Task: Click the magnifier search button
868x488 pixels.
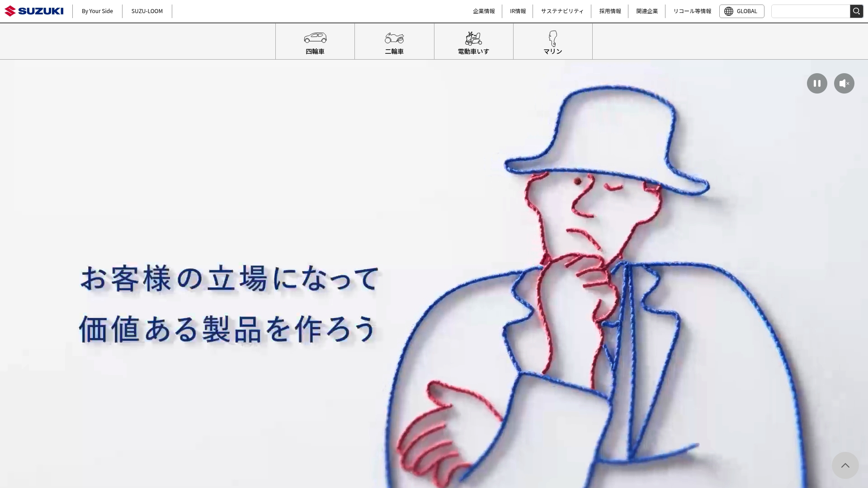Action: click(857, 11)
